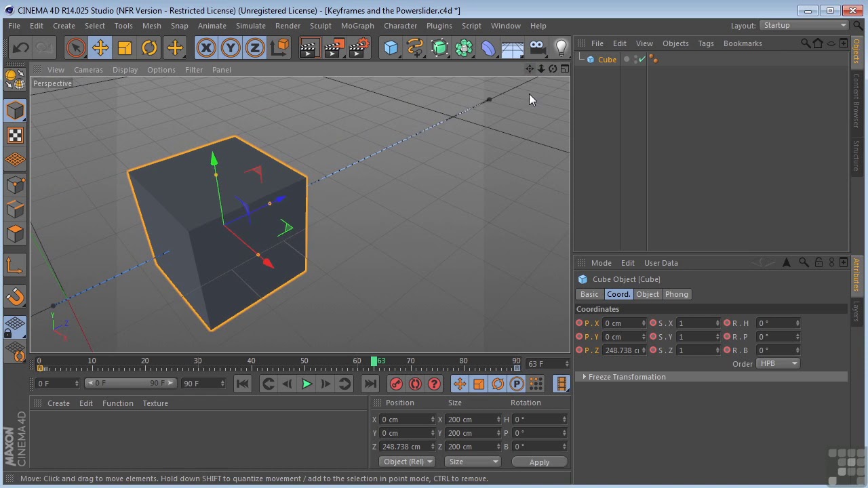Open Object Manager Bookmarks menu
Image resolution: width=868 pixels, height=488 pixels.
pyautogui.click(x=743, y=43)
